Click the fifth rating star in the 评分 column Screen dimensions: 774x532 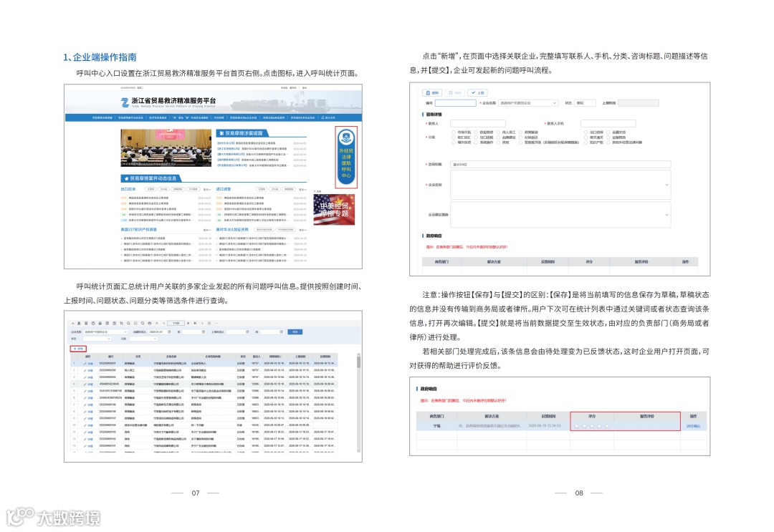[607, 426]
